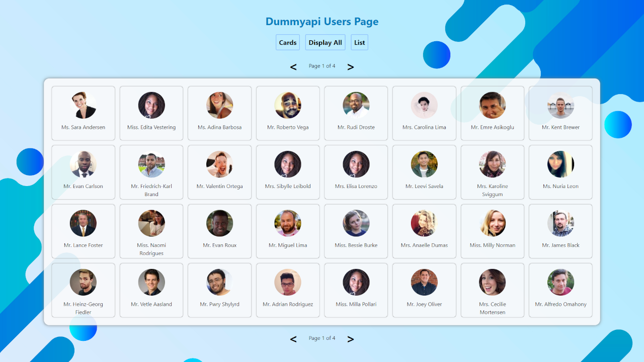Click the name text 'Mr. Valentin Ortega'

pyautogui.click(x=220, y=187)
